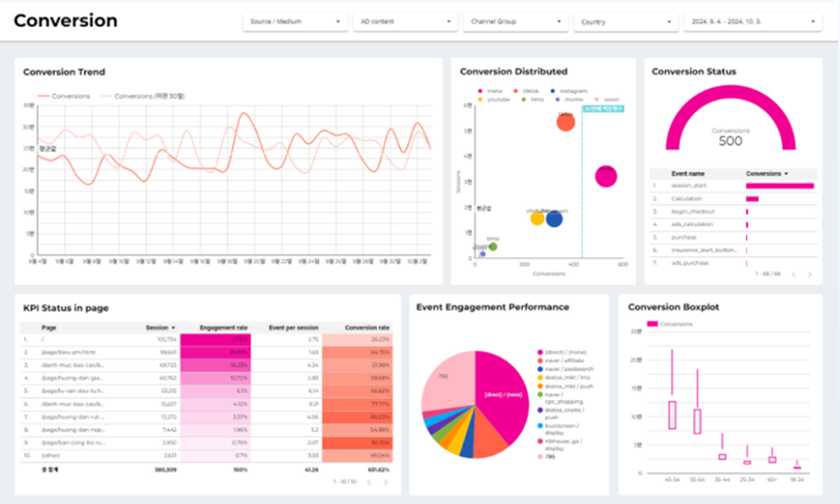Go to next page in KPI Status table
Image resolution: width=840 pixels, height=504 pixels.
[x=386, y=482]
